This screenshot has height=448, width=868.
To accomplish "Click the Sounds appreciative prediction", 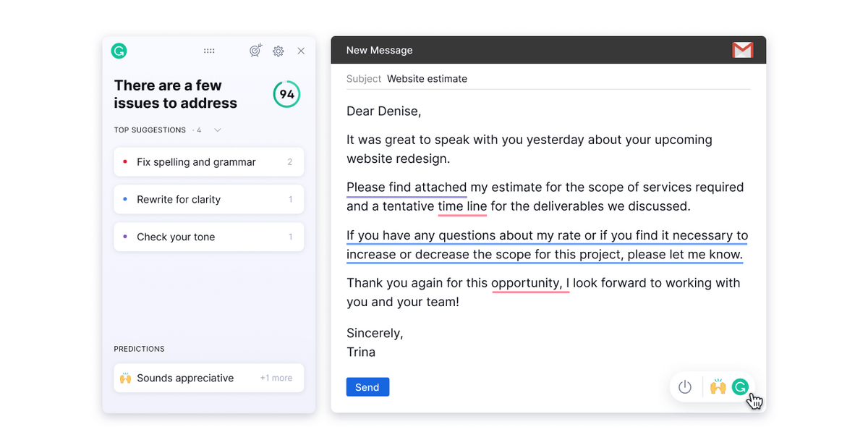I will tap(187, 378).
